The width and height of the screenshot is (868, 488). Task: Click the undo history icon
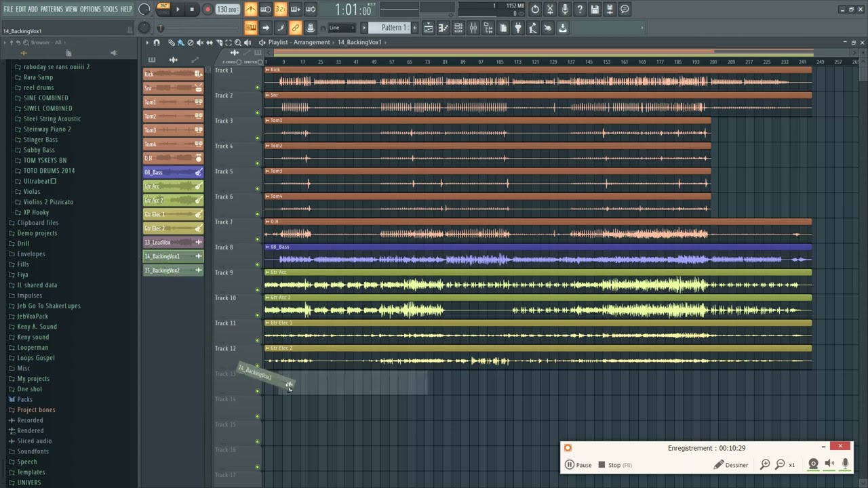point(535,9)
